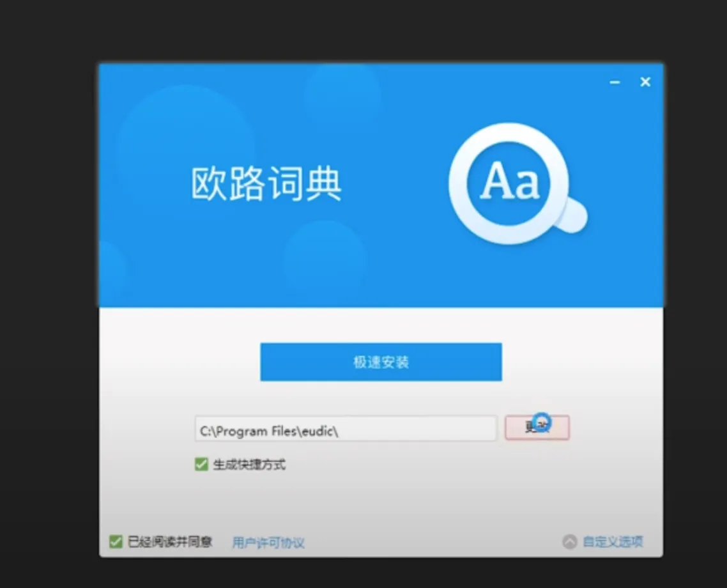Viewport: 727px width, 588px height.
Task: Uncheck the 生成快捷方式 checkbox
Action: coord(202,465)
